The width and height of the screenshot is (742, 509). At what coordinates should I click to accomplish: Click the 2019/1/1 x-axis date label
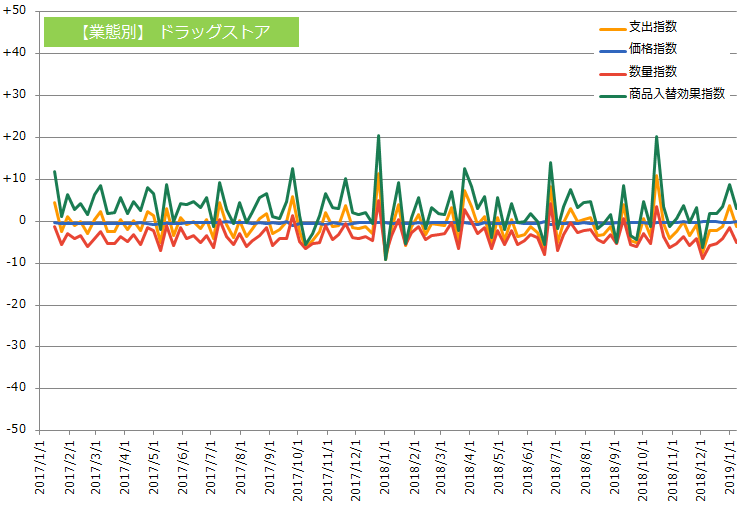click(x=731, y=468)
